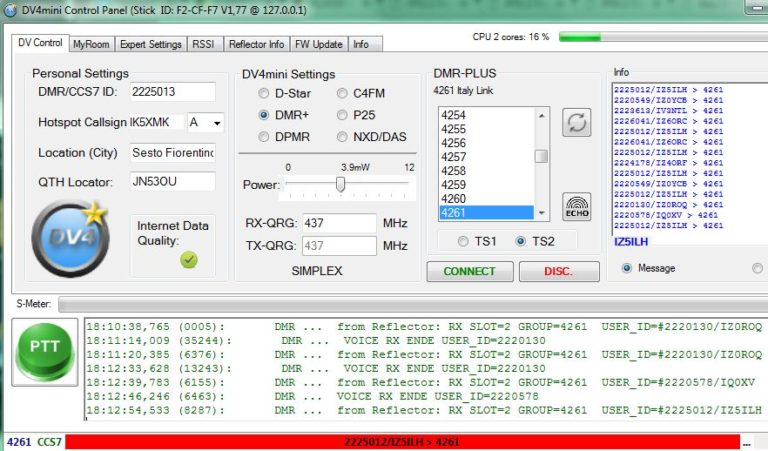Screen dimensions: 768x451
Task: Click the red 2225012/IZ5ILH > 4261 status bar
Action: point(402,442)
